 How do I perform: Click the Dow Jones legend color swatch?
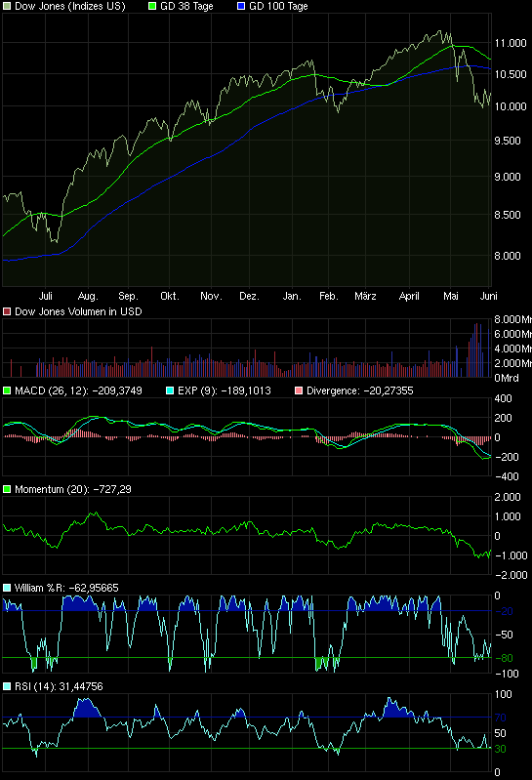[x=7, y=7]
